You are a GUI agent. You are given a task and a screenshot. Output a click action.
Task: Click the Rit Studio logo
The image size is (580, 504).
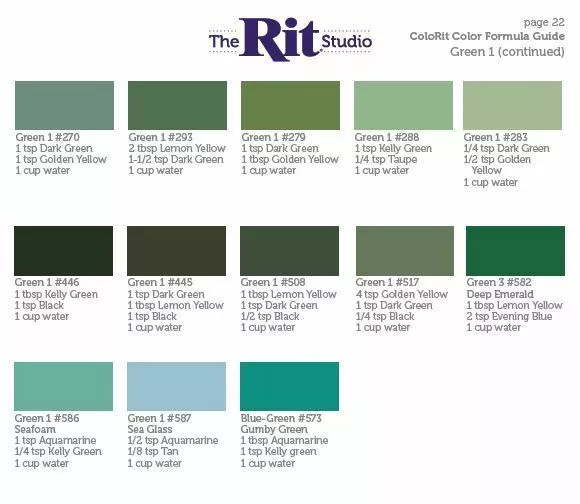[290, 39]
